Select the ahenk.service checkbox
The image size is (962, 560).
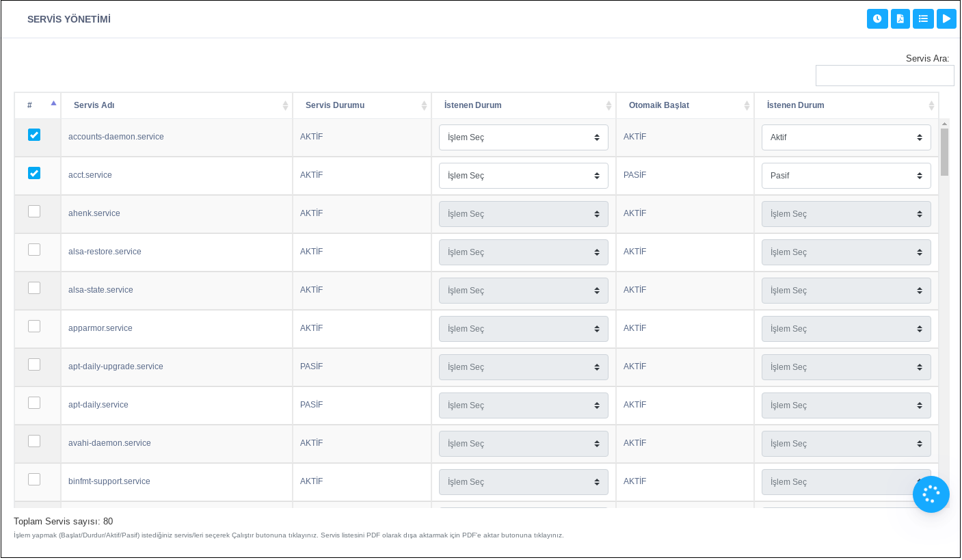pyautogui.click(x=34, y=212)
